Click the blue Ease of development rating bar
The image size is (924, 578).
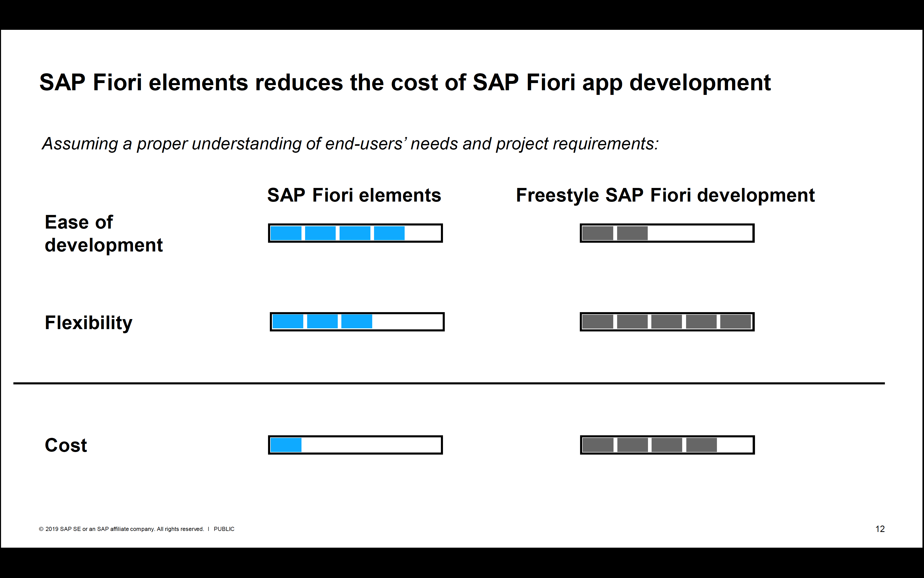pos(355,233)
